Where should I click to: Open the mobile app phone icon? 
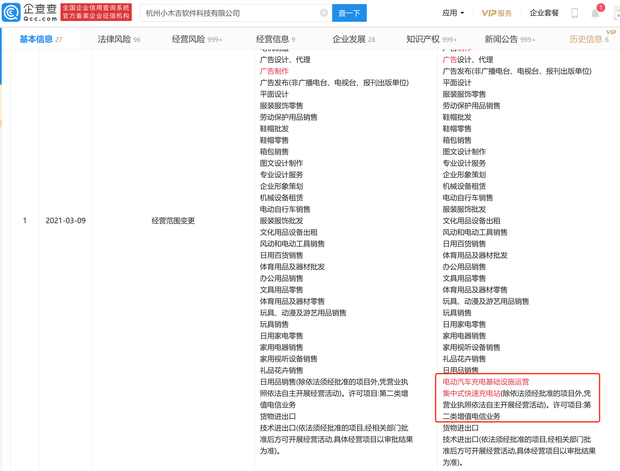click(574, 13)
